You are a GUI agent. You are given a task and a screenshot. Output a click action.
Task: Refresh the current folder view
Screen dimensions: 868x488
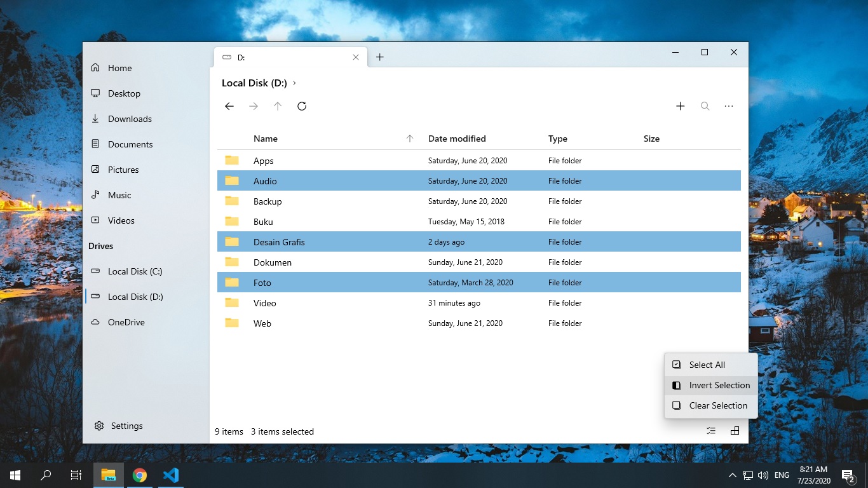pos(302,106)
